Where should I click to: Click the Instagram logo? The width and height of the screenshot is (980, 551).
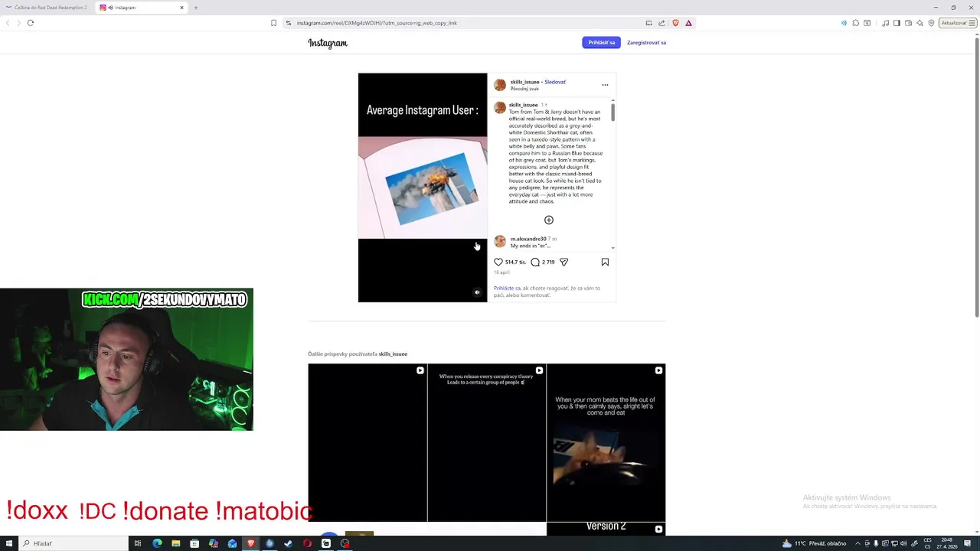point(328,43)
